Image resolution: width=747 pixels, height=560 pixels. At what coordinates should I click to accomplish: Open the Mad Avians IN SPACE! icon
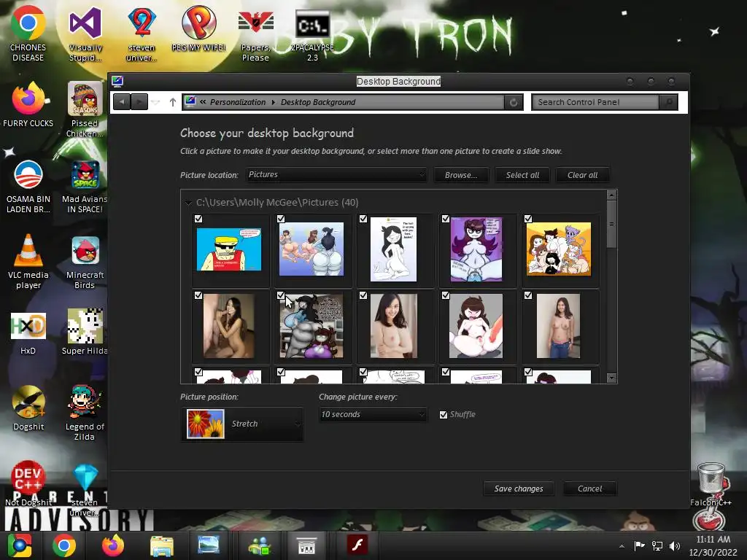(85, 186)
